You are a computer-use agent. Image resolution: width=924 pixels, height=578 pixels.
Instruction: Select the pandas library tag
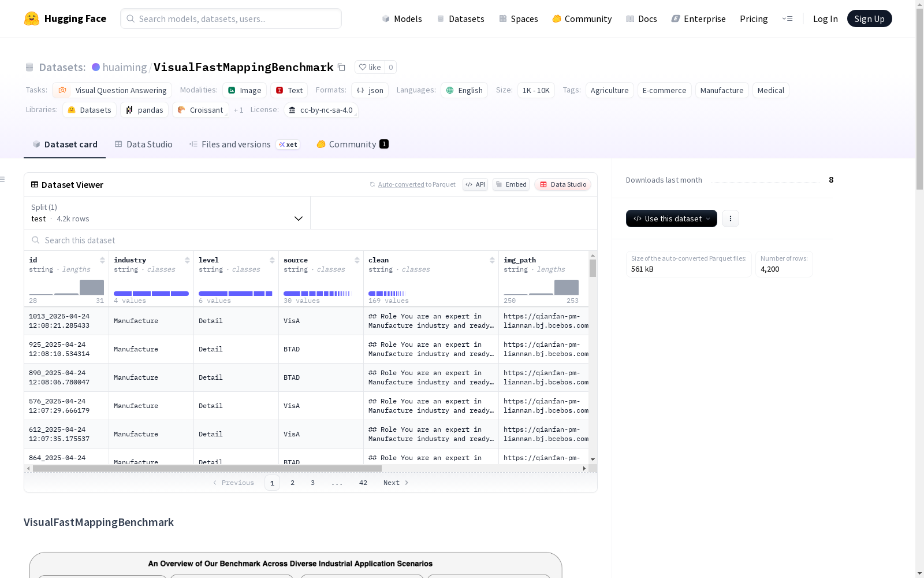[144, 110]
